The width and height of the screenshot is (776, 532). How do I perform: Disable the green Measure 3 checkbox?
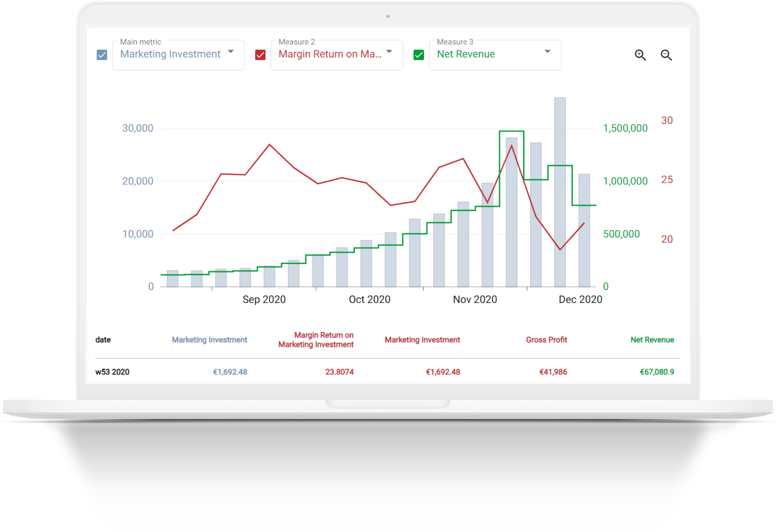click(x=419, y=55)
